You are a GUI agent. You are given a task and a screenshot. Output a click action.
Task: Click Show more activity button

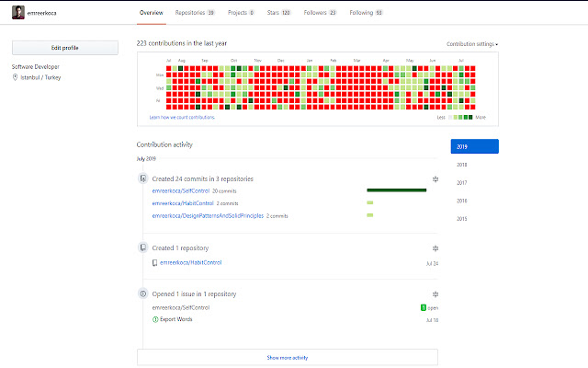coord(288,358)
